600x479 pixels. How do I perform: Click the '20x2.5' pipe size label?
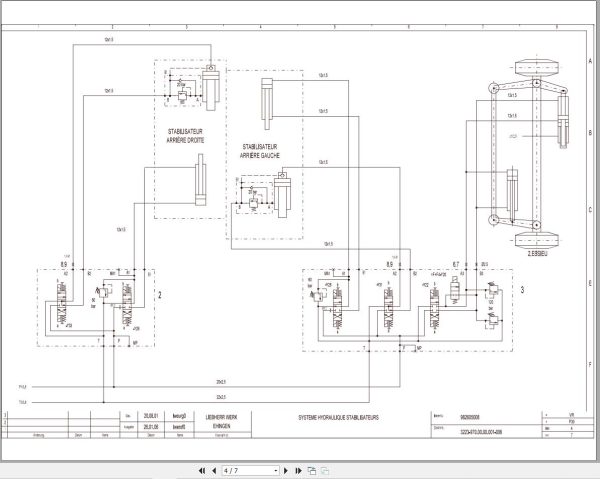click(x=221, y=382)
